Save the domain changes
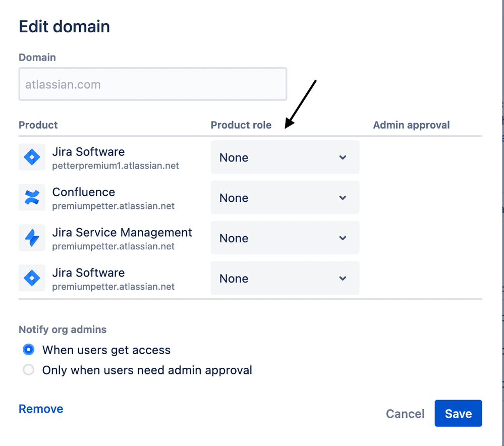504x446 pixels. [x=458, y=414]
